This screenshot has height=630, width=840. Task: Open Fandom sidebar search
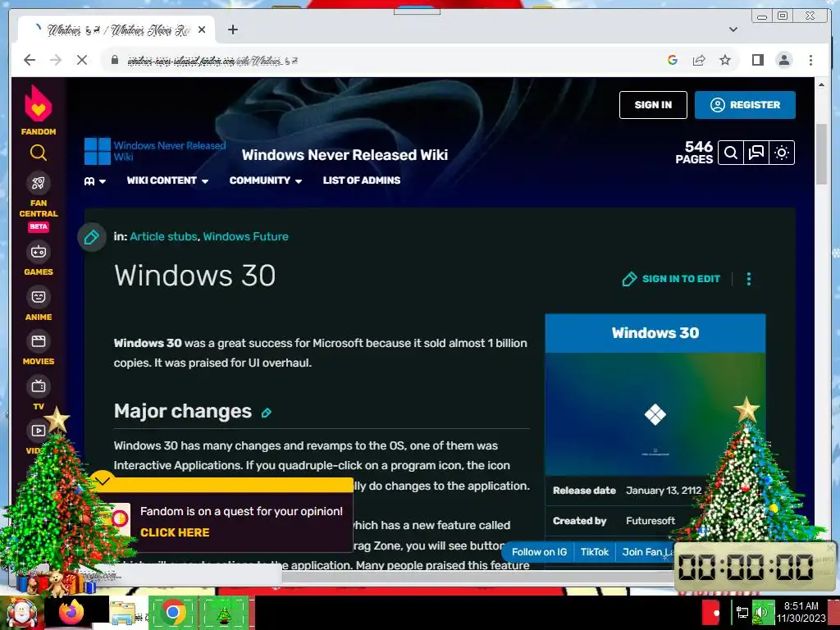pos(38,153)
